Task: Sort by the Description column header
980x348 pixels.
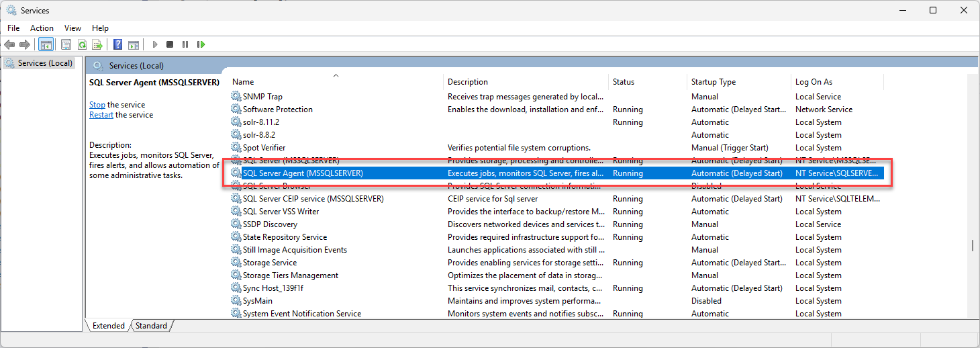Action: (526, 82)
